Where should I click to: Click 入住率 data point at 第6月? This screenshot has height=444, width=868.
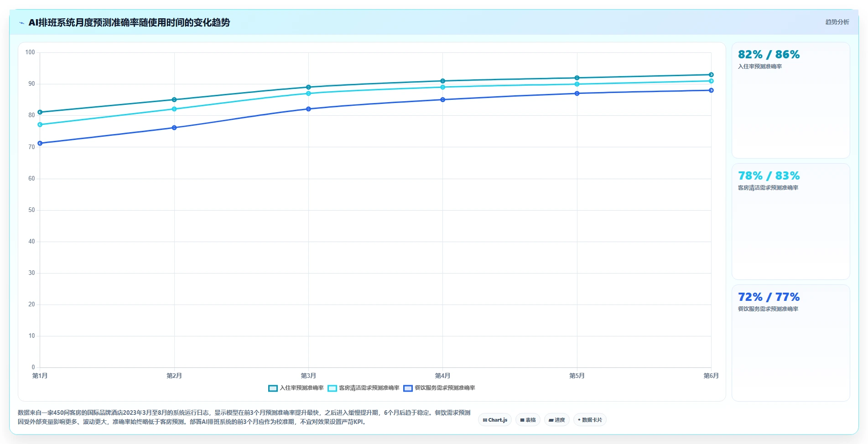(x=711, y=75)
